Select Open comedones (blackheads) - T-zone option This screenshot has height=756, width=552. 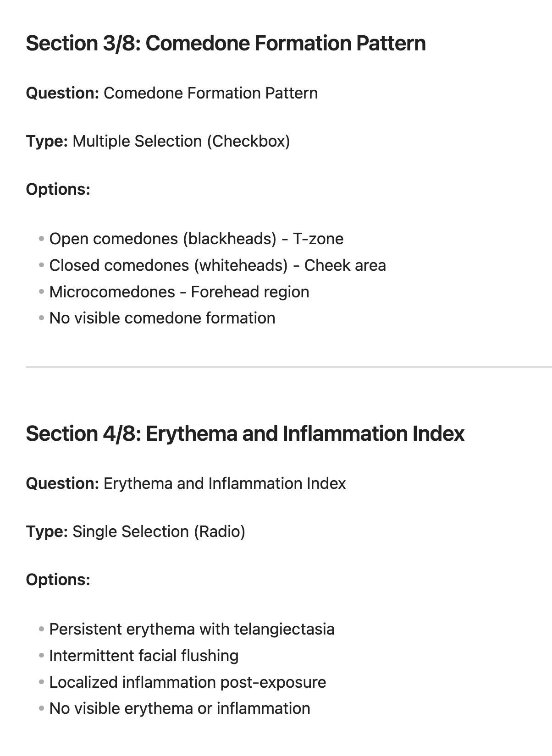point(196,239)
